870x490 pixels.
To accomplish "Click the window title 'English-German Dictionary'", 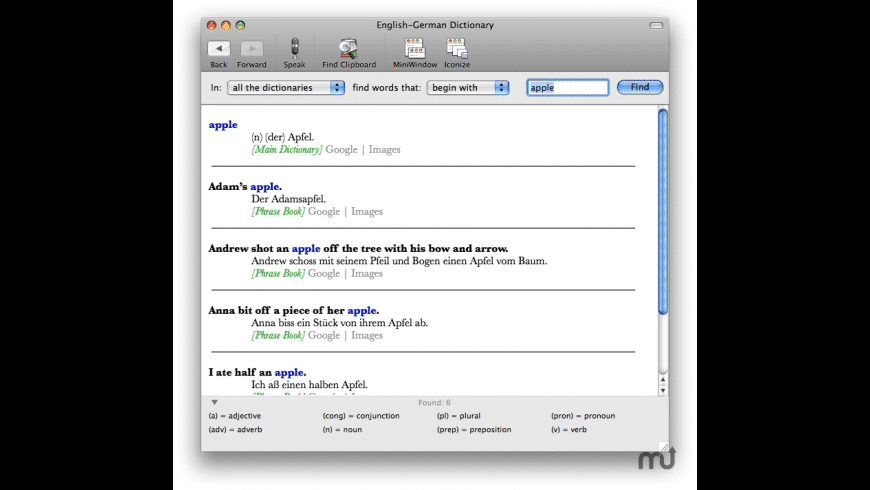I will click(x=435, y=25).
